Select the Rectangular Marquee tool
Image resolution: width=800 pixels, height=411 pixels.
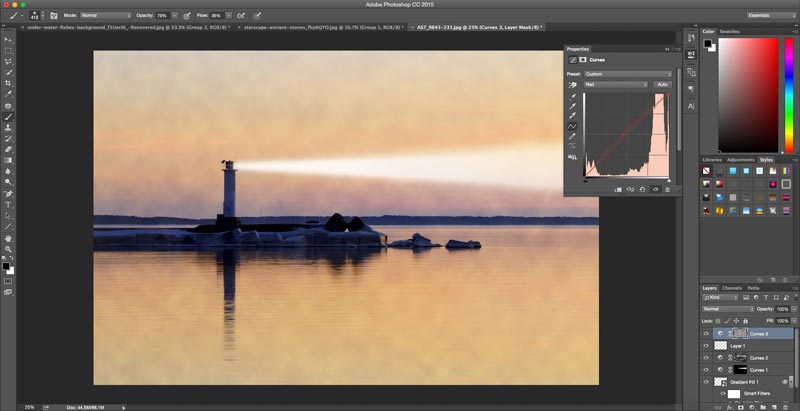[x=9, y=51]
